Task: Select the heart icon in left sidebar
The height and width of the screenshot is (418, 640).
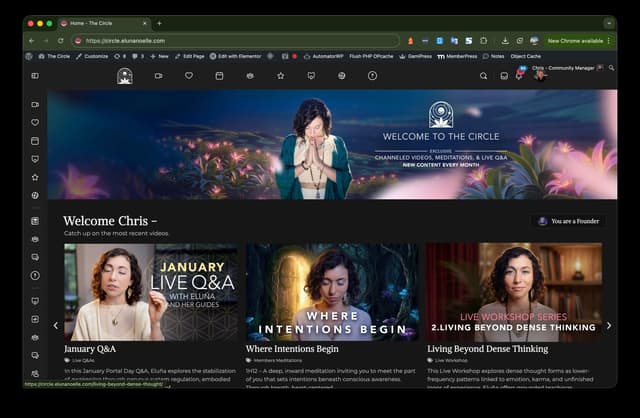Action: (35, 122)
